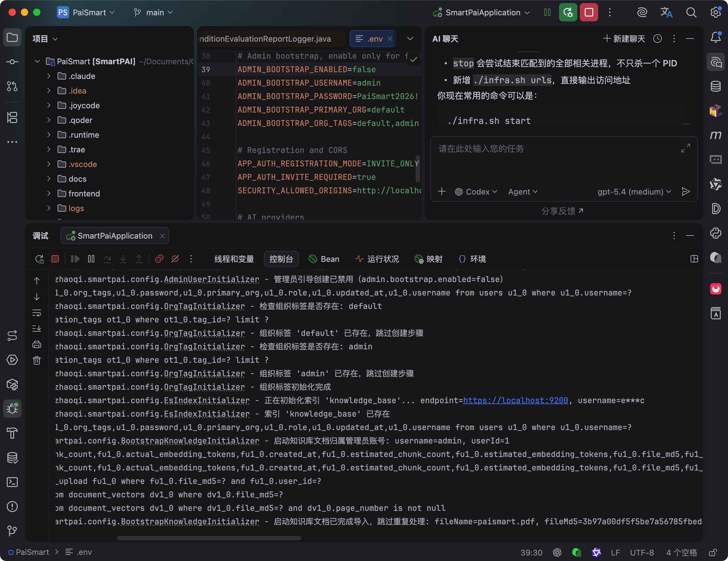The height and width of the screenshot is (561, 728).
Task: Expand the frontend folder in project tree
Action: pyautogui.click(x=49, y=194)
